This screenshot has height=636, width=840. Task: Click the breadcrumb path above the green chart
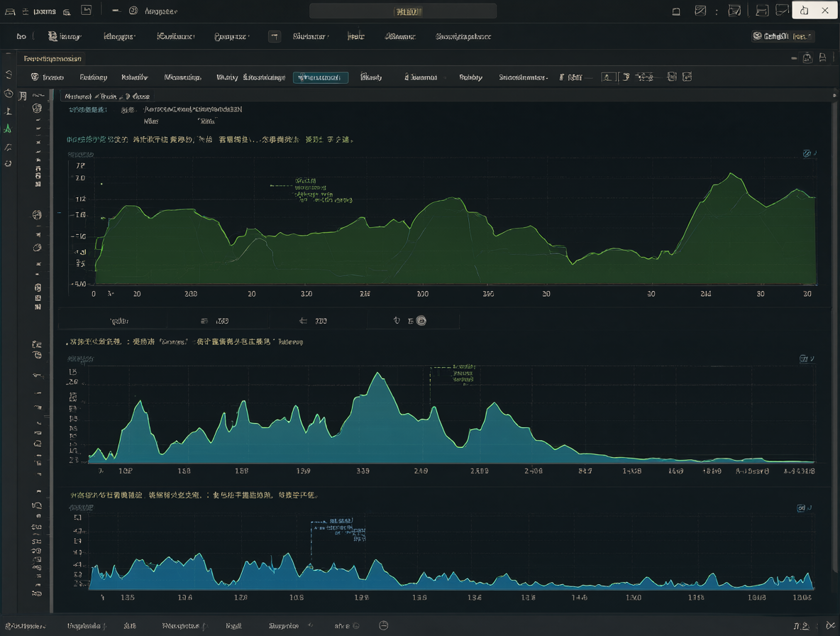click(x=106, y=97)
